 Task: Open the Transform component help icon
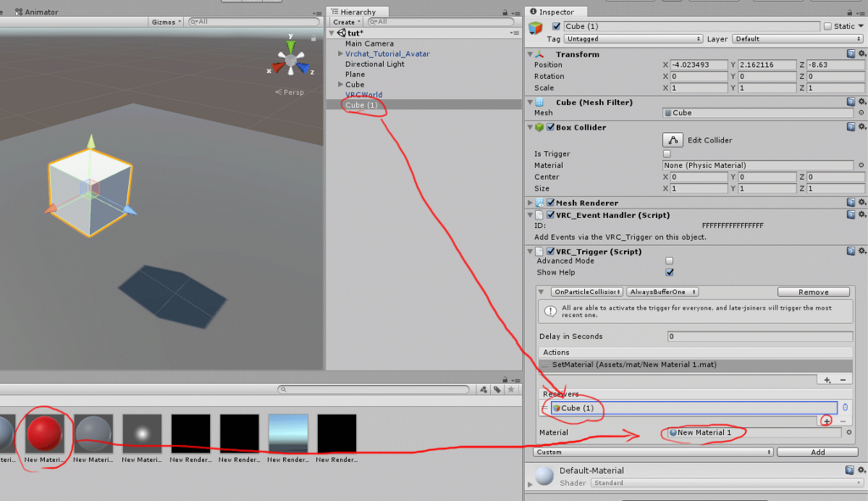850,53
